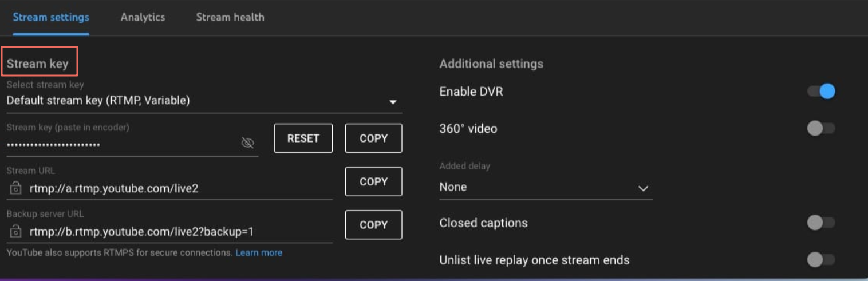Reset the stream key
The height and width of the screenshot is (281, 868).
303,138
